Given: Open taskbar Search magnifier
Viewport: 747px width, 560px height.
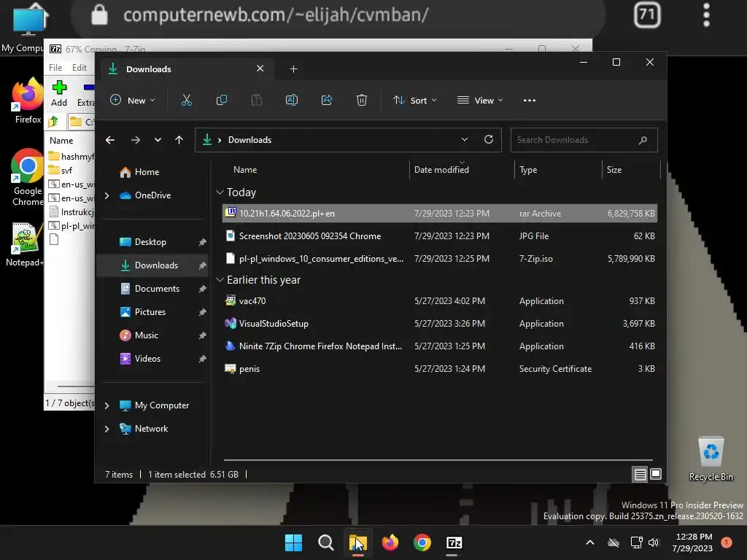Looking at the screenshot, I should point(326,542).
